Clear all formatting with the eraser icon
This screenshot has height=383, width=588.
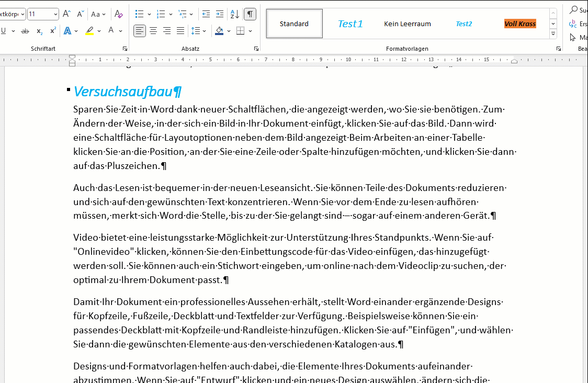(x=119, y=14)
